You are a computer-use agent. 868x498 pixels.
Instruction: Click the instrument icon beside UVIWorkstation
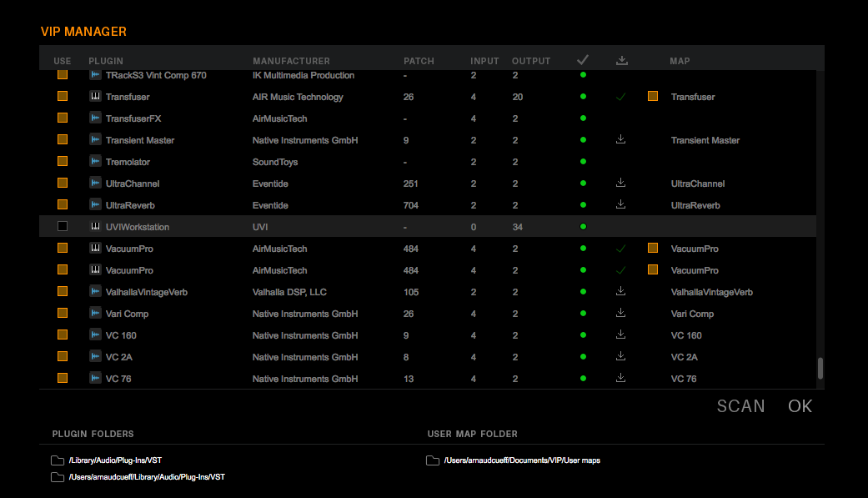pyautogui.click(x=95, y=226)
